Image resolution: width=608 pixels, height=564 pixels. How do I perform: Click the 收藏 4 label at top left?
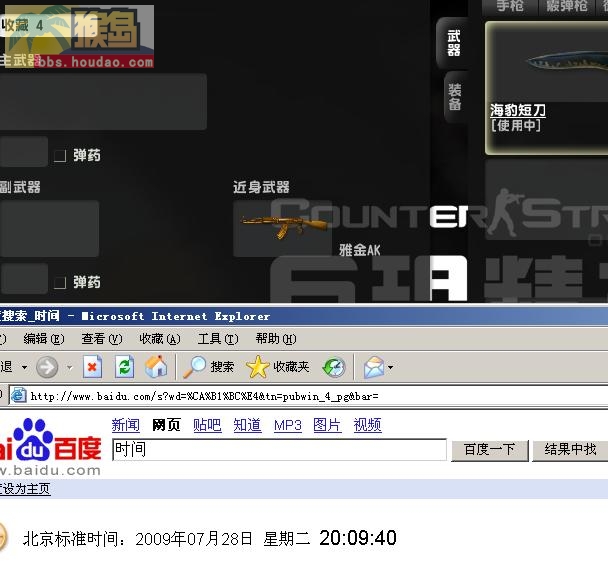coord(22,26)
